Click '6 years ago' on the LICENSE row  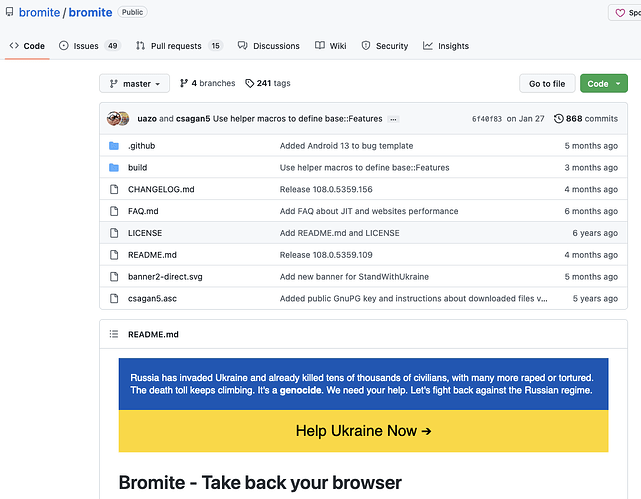pos(595,233)
